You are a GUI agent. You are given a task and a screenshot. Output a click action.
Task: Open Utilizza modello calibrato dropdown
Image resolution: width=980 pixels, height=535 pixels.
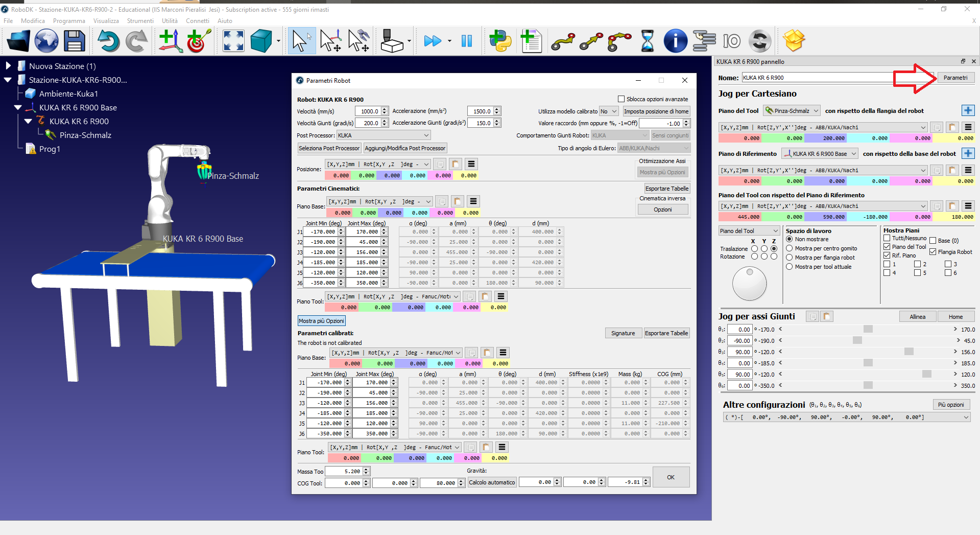point(609,111)
